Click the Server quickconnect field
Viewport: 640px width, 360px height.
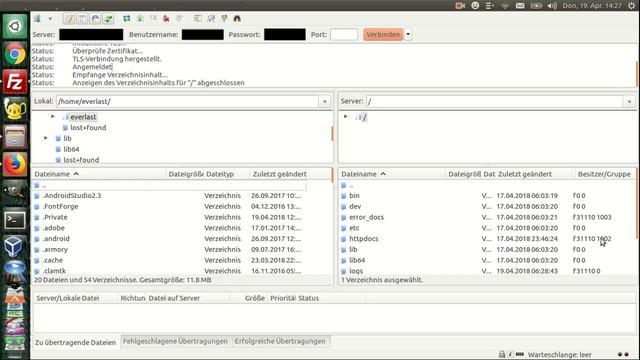click(91, 35)
